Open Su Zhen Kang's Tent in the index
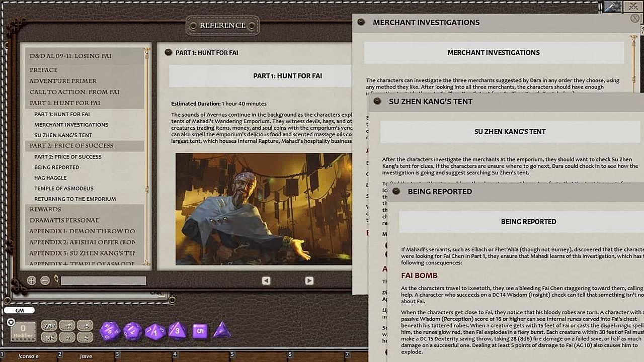The image size is (644, 362). [63, 135]
